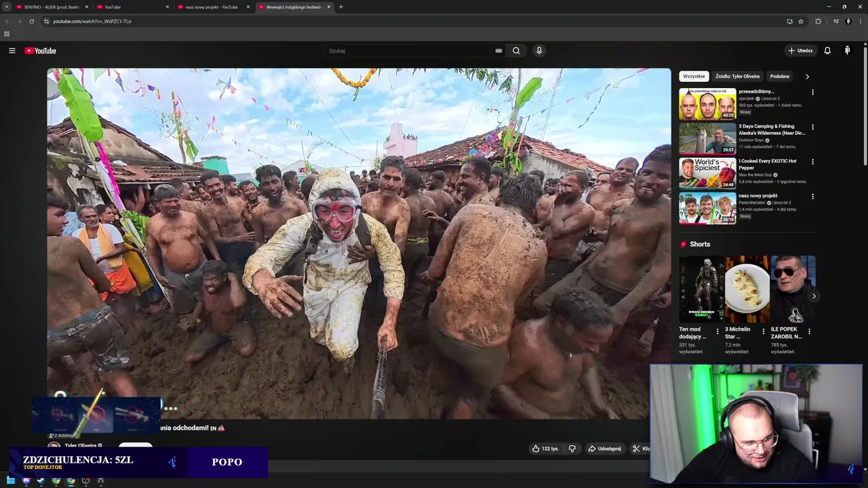Select the Podobne filter chip

click(x=780, y=77)
